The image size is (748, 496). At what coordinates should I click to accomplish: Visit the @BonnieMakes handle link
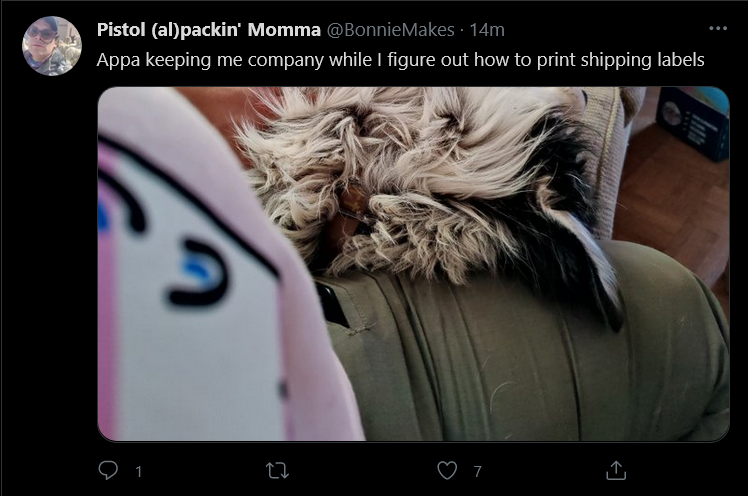click(390, 30)
